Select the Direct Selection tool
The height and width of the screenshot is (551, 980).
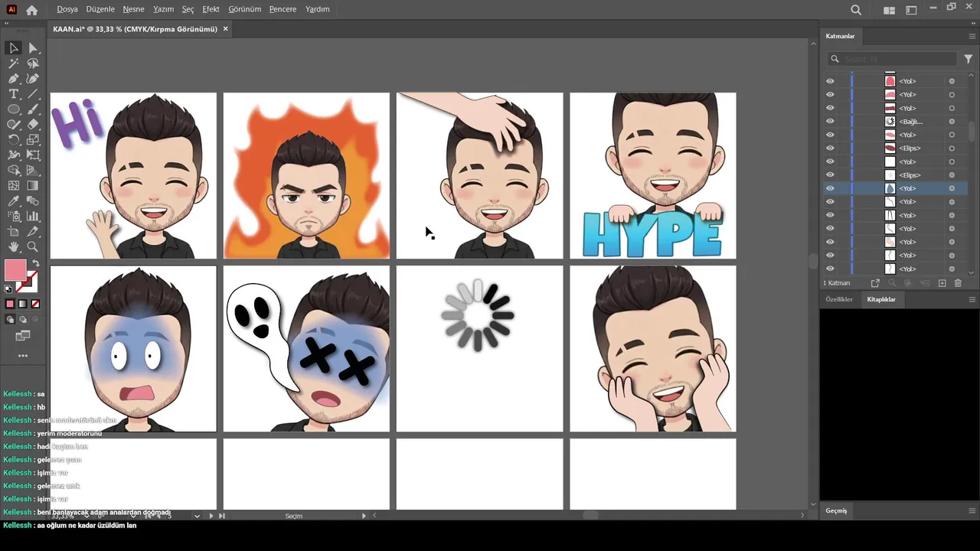click(33, 47)
